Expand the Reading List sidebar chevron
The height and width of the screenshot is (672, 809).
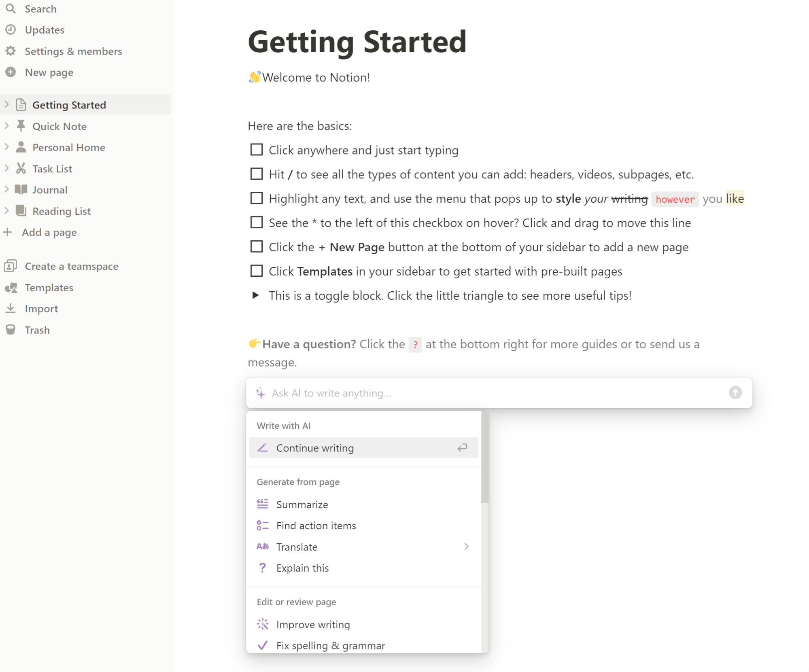coord(6,210)
